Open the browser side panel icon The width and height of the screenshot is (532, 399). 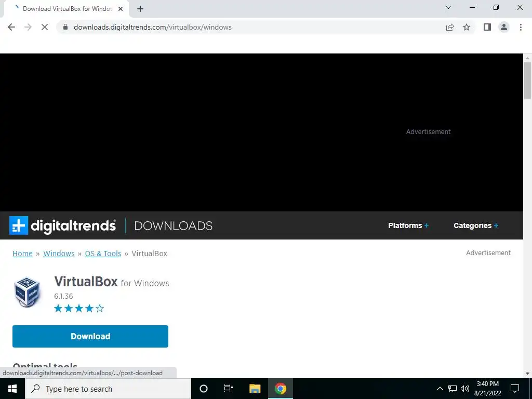487,27
